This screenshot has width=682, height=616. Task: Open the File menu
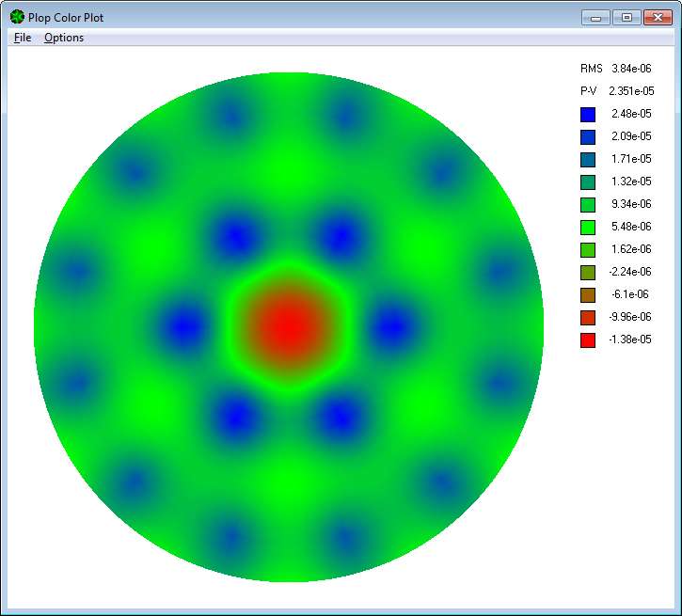point(23,38)
